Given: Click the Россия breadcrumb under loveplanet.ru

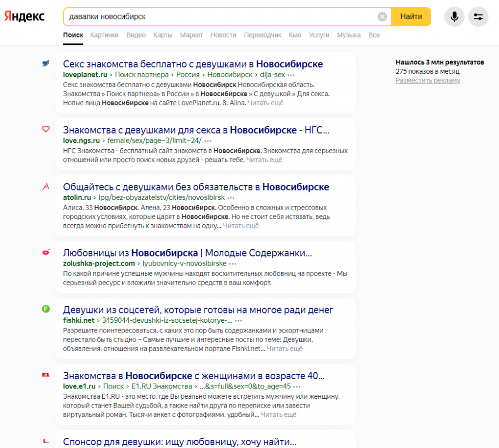Looking at the screenshot, I should click(188, 75).
